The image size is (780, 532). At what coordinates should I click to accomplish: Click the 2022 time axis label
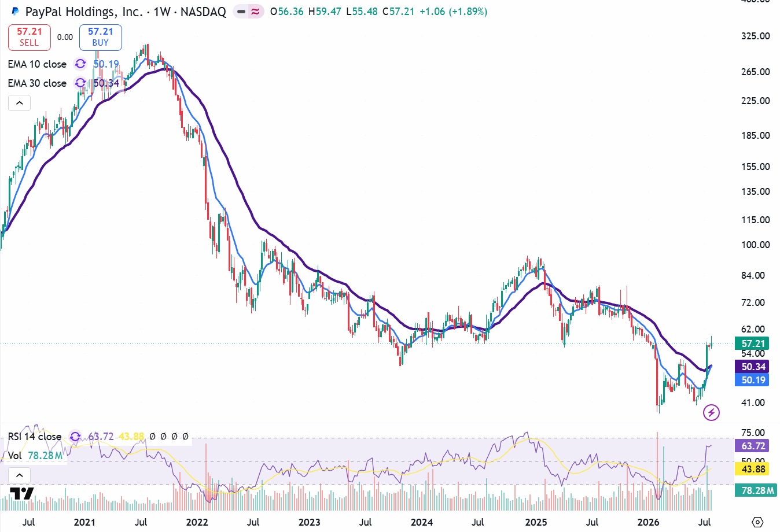coord(197,522)
